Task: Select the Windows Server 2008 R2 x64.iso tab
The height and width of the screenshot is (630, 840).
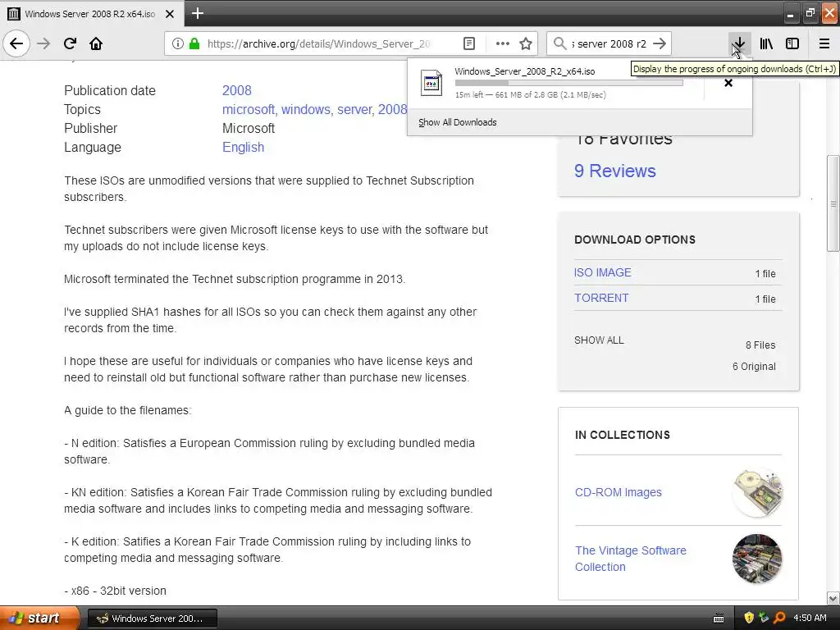Action: (90, 14)
